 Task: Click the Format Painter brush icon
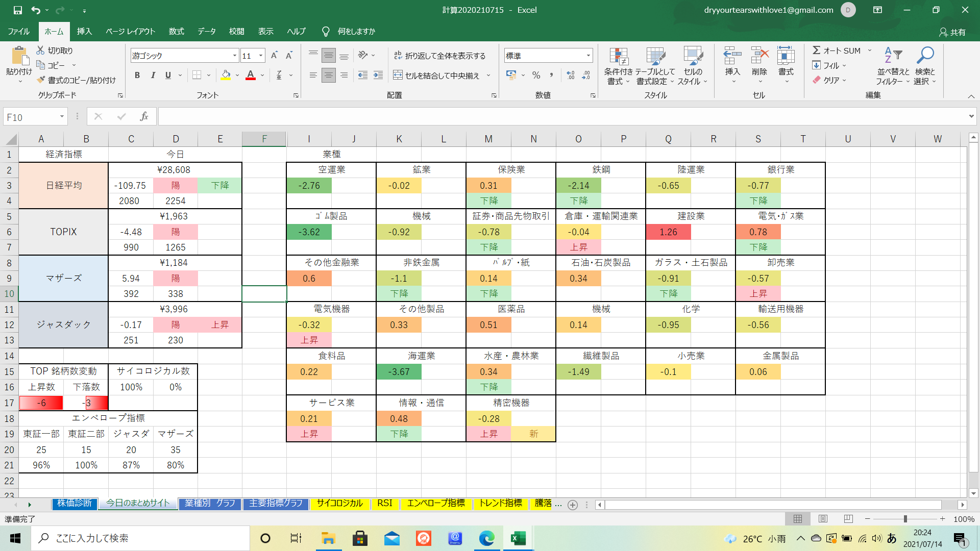point(41,80)
